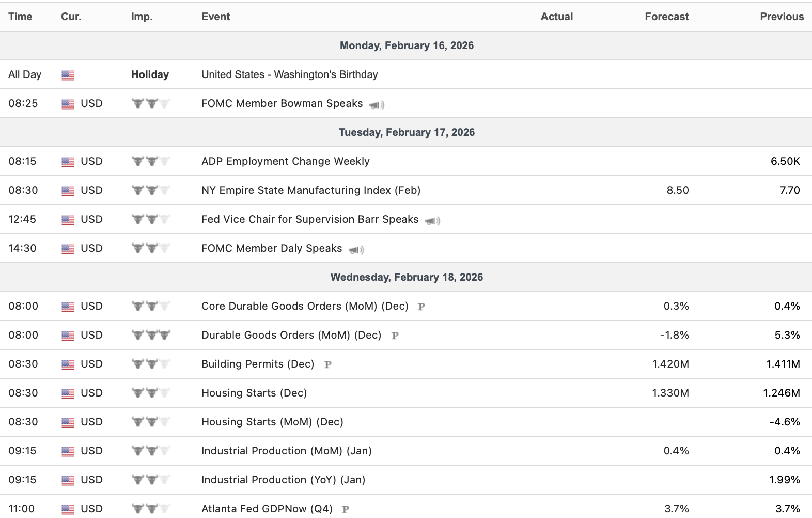This screenshot has height=518, width=812.
Task: Click the speaker icon next to Barr Speaks
Action: point(432,221)
